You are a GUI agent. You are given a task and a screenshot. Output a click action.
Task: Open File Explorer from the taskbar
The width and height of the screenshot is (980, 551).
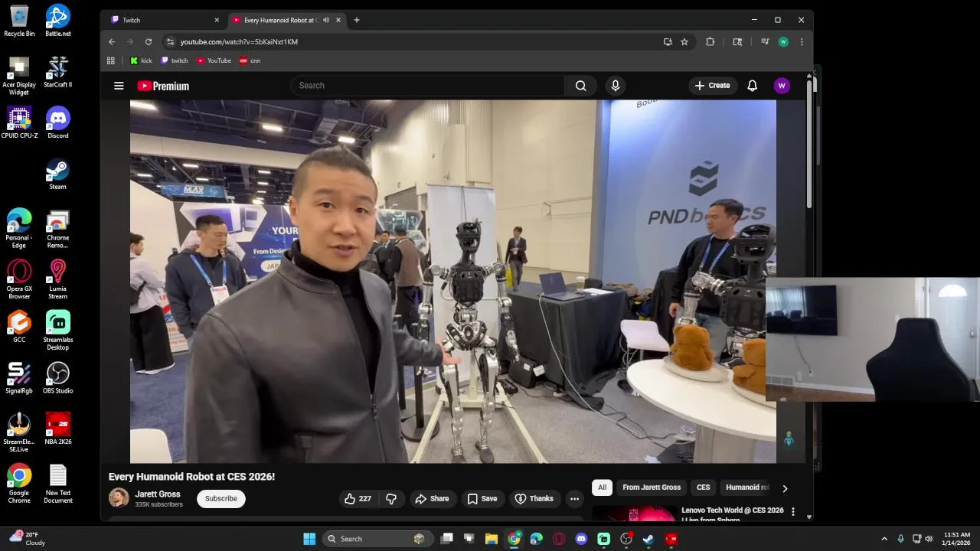(492, 539)
